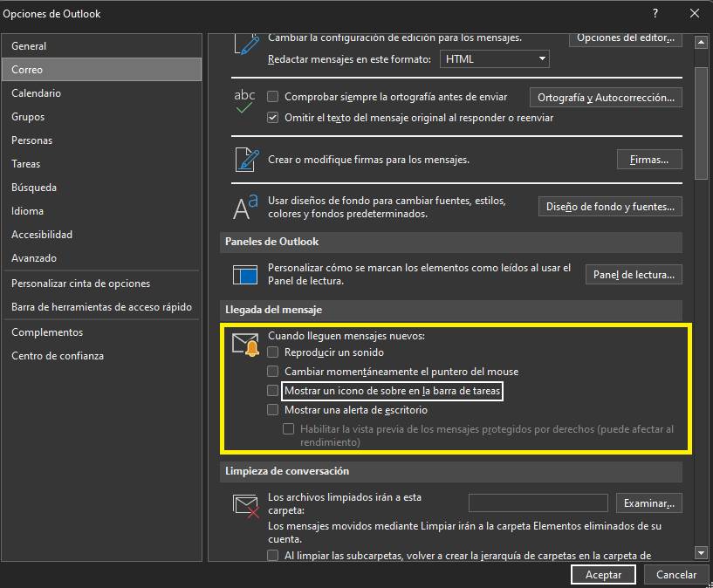This screenshot has height=588, width=713.
Task: Click the envelope with red X cleanup icon
Action: pyautogui.click(x=246, y=506)
